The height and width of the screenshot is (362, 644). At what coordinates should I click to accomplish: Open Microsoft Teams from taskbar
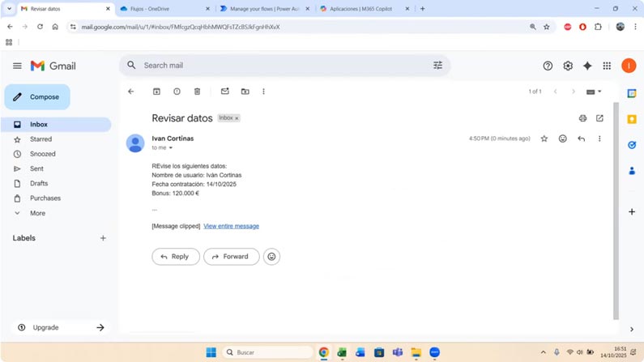(398, 352)
